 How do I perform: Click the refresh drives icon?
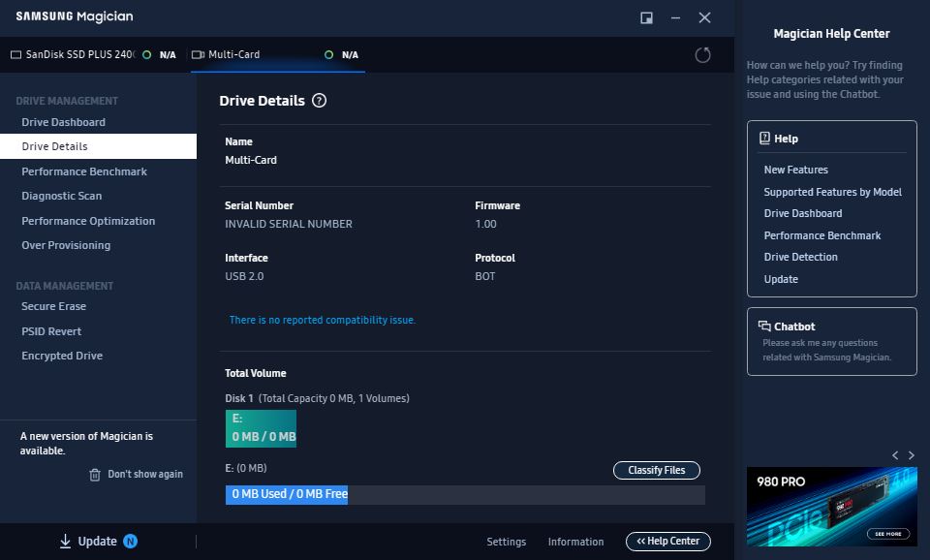pos(703,55)
